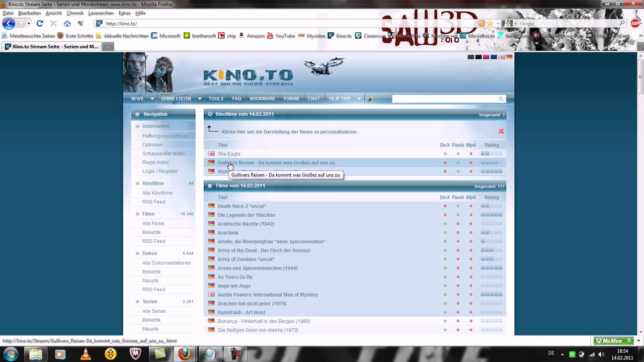Open McAfee shield icon in taskbar
The width and height of the screenshot is (644, 362).
[135, 354]
